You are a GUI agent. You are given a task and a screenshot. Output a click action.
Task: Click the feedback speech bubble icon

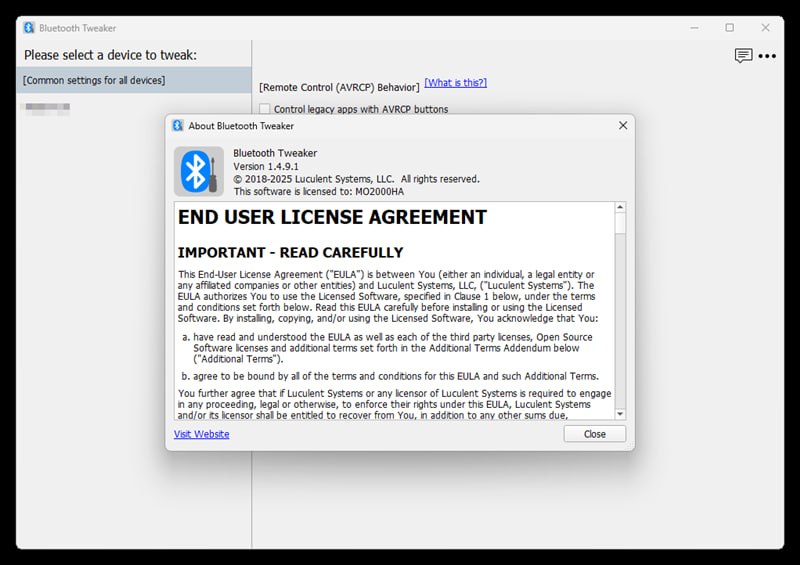[743, 56]
